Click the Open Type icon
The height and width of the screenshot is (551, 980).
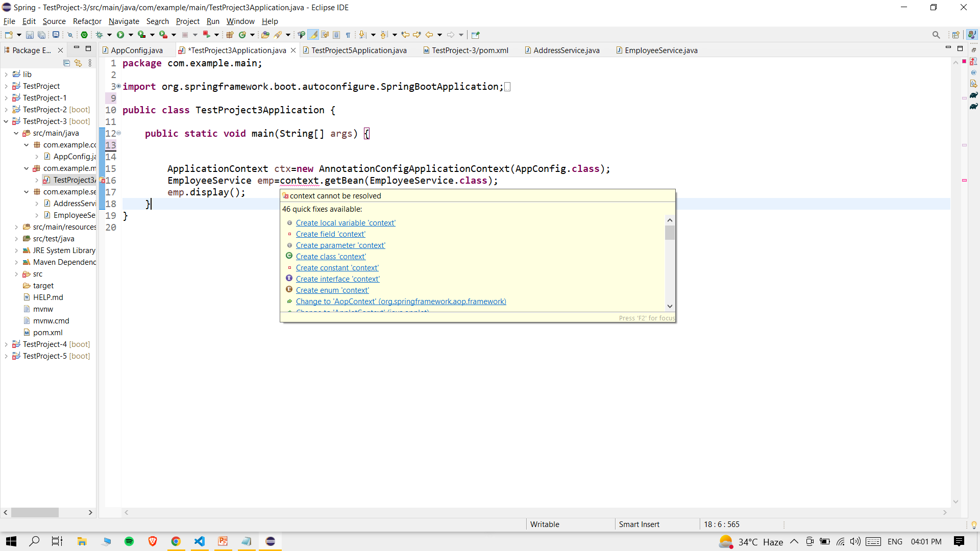click(x=265, y=35)
